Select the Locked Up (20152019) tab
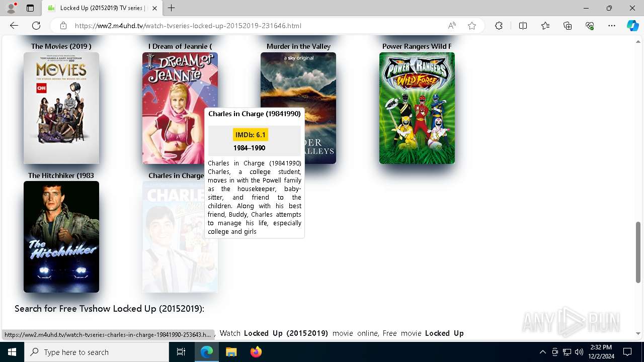 102,8
